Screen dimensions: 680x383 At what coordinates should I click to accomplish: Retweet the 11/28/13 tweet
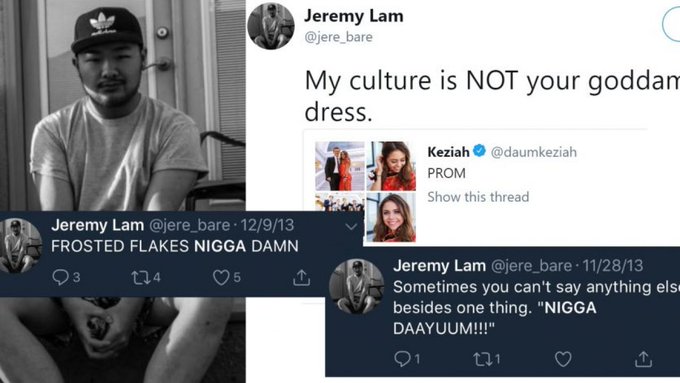pos(482,359)
